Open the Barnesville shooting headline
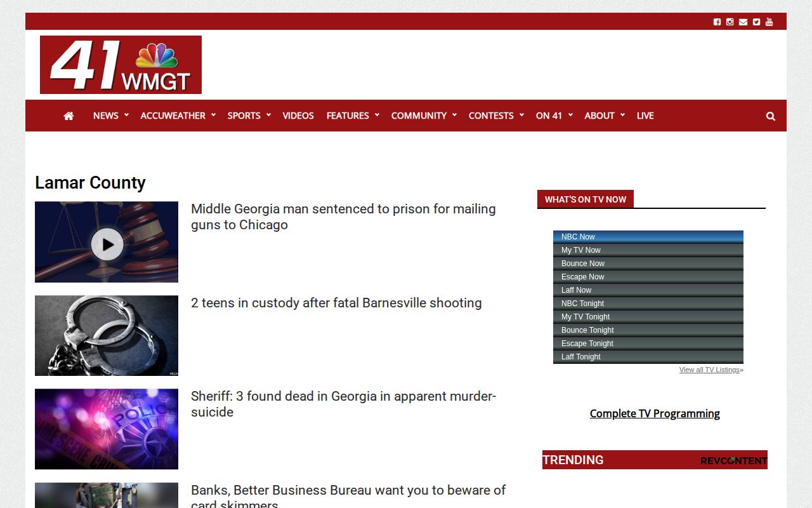 tap(336, 303)
